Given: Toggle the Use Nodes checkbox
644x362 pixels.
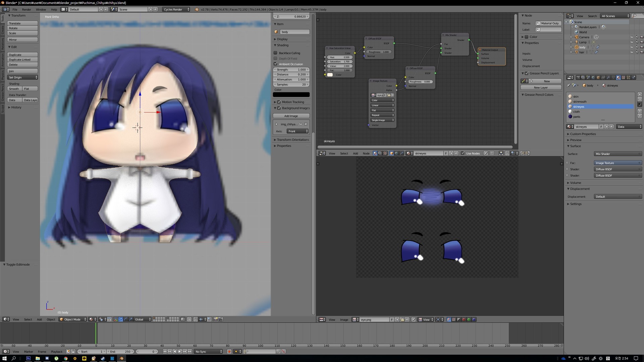Looking at the screenshot, I should 463,153.
